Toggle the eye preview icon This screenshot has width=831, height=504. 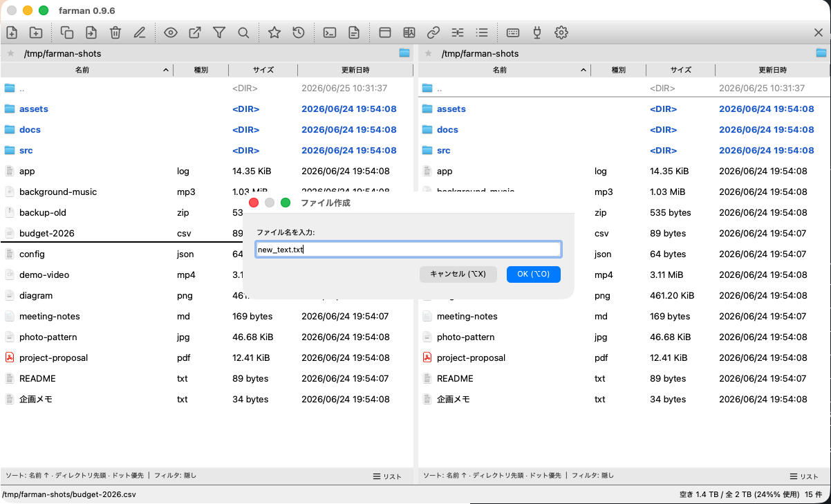click(171, 32)
